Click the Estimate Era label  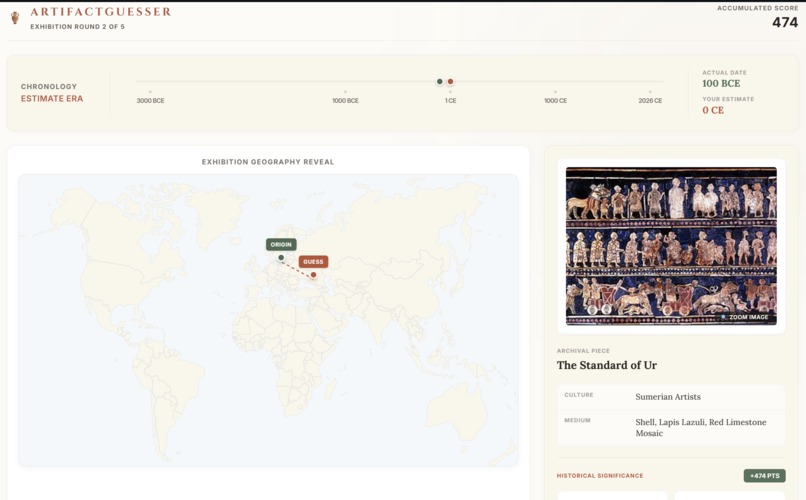tap(52, 99)
